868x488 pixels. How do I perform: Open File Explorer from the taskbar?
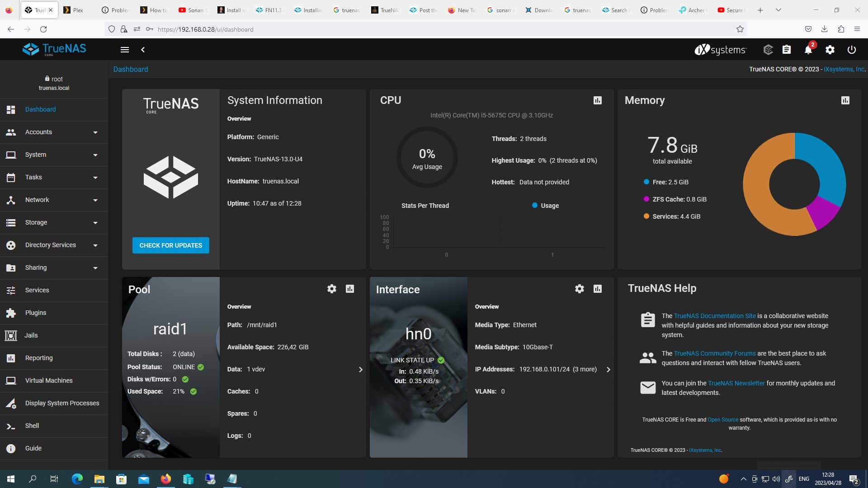click(x=99, y=479)
